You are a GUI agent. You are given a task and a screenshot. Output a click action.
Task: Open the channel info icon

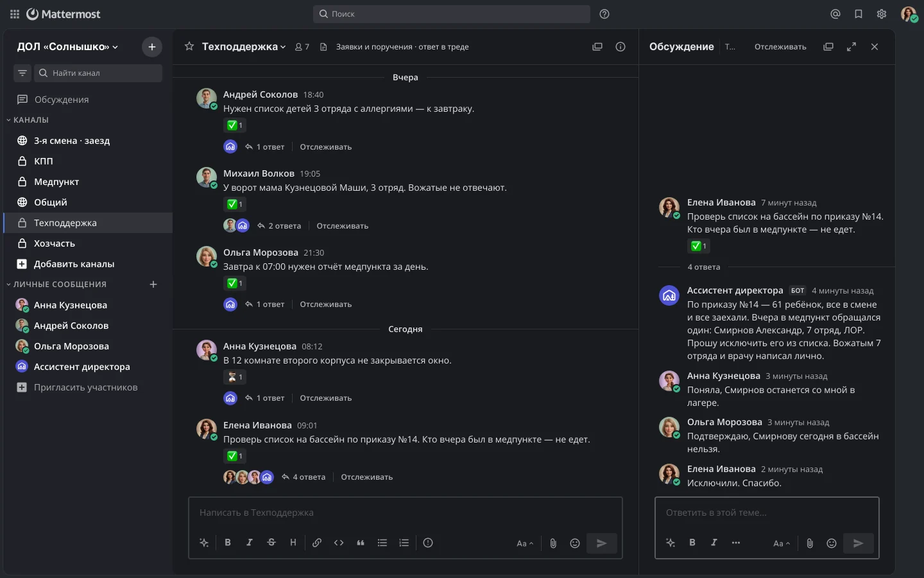click(620, 46)
